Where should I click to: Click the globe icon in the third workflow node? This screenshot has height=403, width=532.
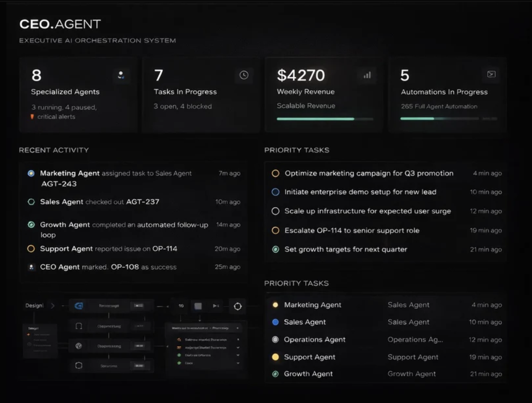(x=79, y=346)
